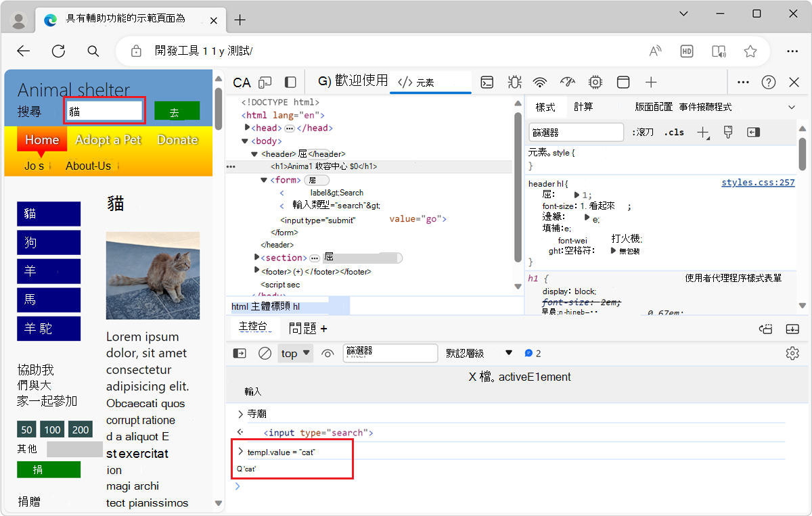Click the browser search magnifier icon
812x516 pixels.
pyautogui.click(x=93, y=51)
